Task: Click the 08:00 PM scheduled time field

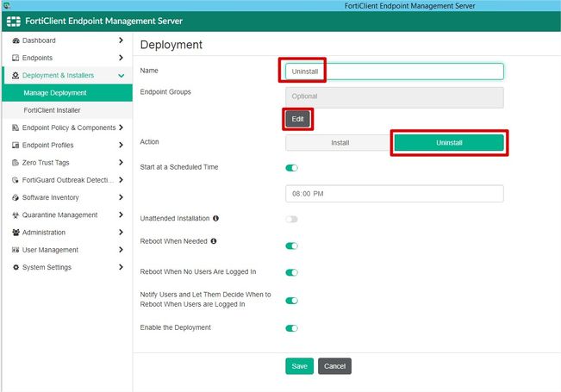Action: coord(395,194)
